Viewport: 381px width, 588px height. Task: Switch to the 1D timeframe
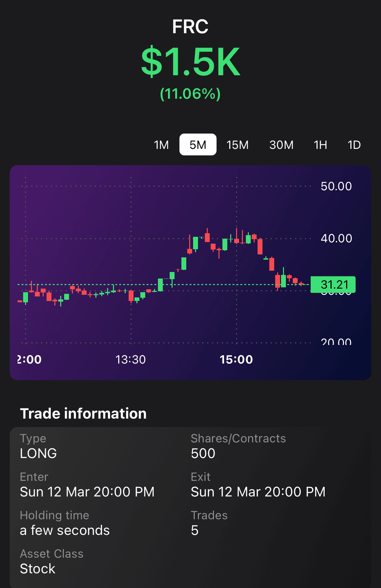[354, 145]
